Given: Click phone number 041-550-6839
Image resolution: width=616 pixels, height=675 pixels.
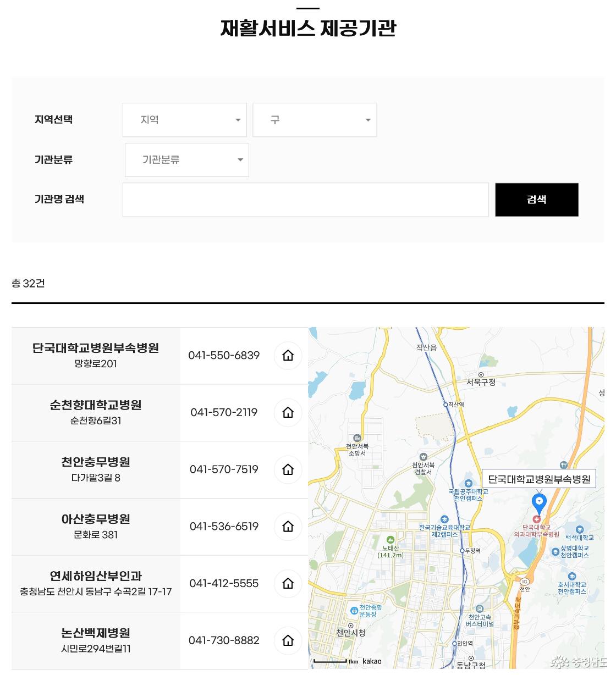Looking at the screenshot, I should pos(224,356).
